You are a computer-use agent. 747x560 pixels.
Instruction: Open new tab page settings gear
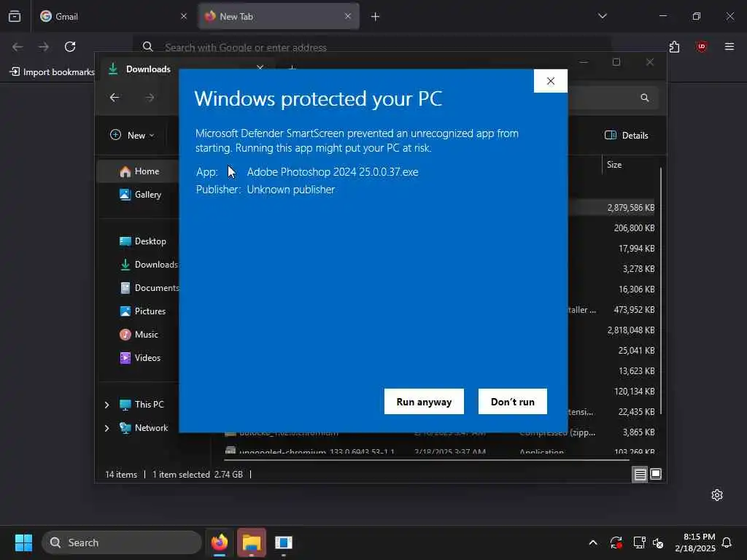[x=717, y=495]
